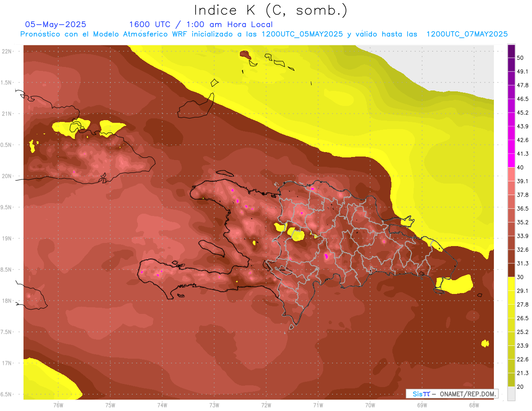Click the '41.3' legend value
Screen dimensions: 532x411
tap(522, 154)
